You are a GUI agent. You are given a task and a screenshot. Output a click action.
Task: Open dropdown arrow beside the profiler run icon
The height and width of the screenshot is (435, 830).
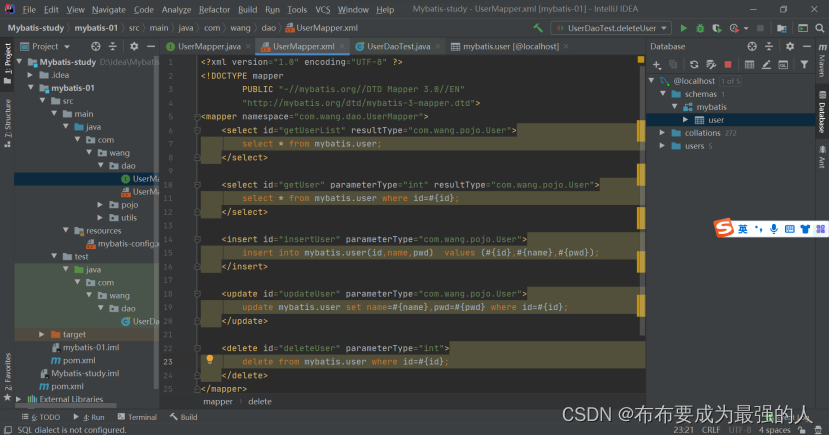point(746,28)
